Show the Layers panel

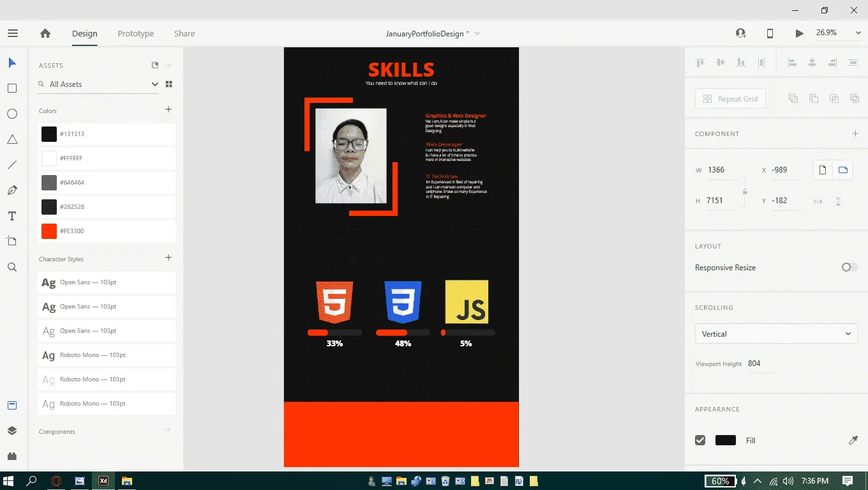coord(12,431)
